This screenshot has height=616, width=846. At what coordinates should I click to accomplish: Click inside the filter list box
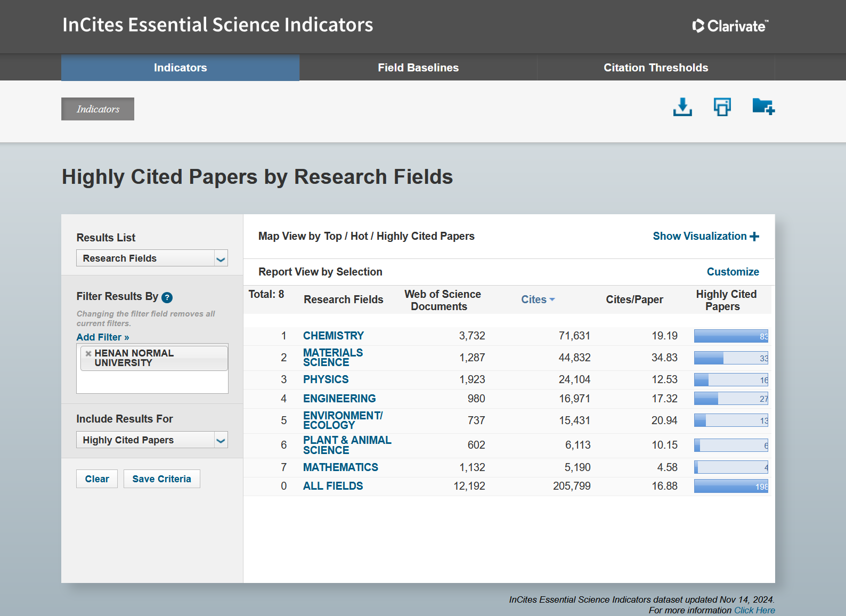(152, 382)
